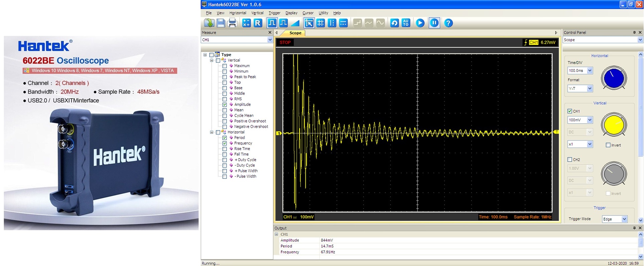
Task: Enable the CH2 channel checkbox
Action: 570,160
